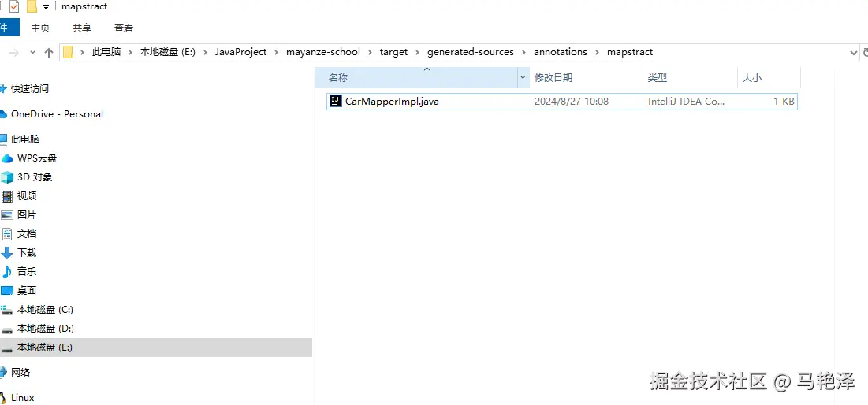868x405 pixels.
Task: Sort by the 类型 column header
Action: tap(691, 78)
